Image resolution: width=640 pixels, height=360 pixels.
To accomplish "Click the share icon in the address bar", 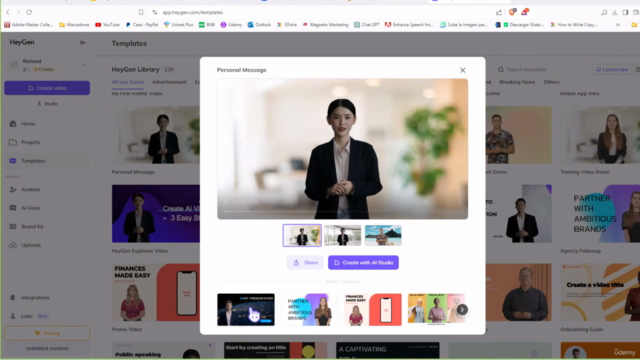I will (499, 12).
